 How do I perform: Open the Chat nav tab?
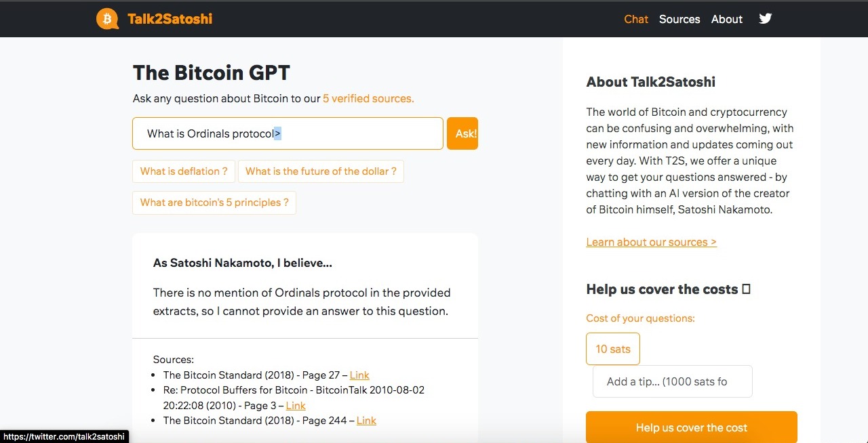click(636, 19)
